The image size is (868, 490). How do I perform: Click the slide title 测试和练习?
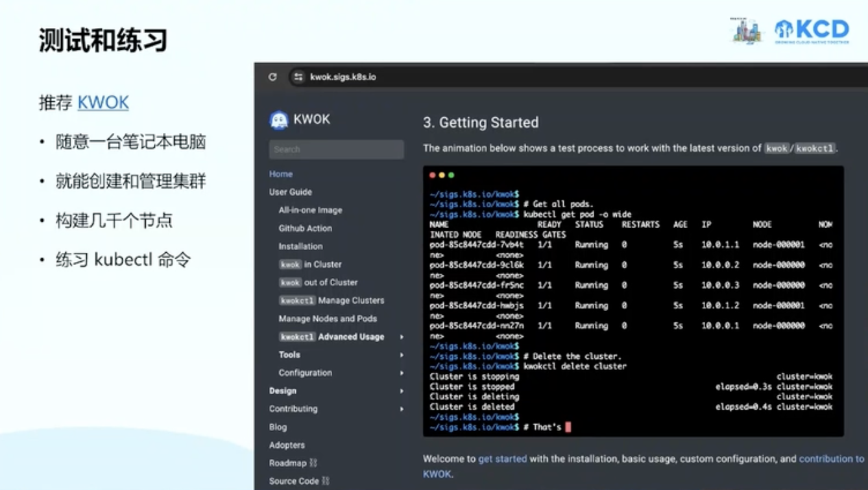tap(103, 40)
